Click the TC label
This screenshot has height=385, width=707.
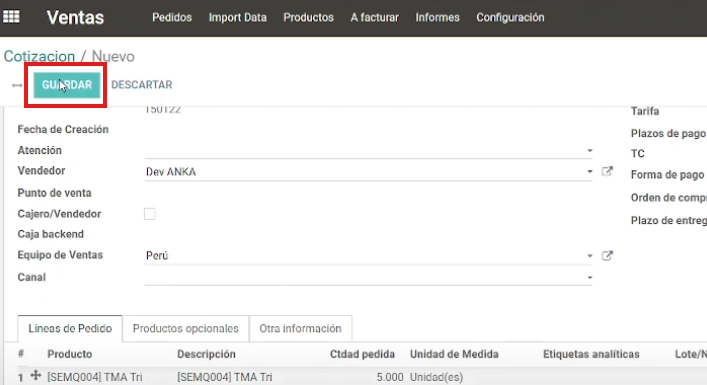click(638, 154)
